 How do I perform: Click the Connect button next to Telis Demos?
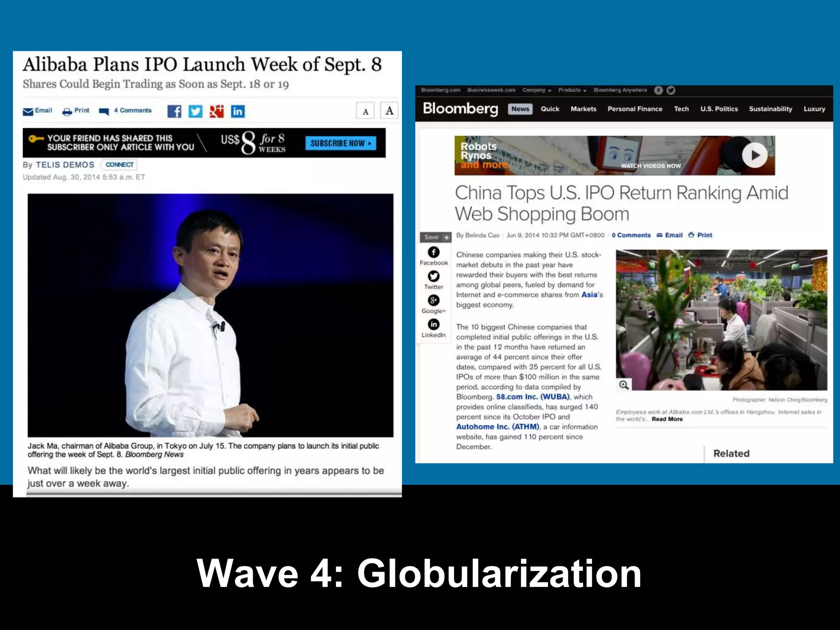119,165
